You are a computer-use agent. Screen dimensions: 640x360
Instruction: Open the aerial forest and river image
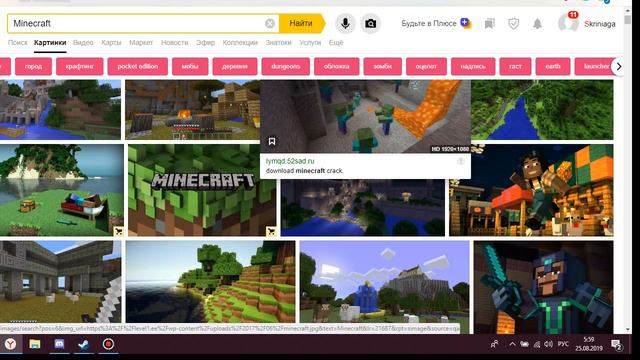tap(542, 110)
